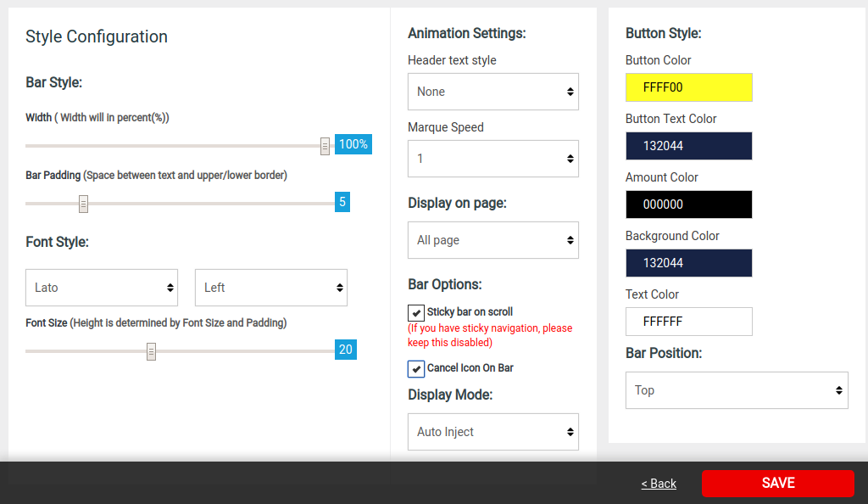Expand the Header text style dropdown

pyautogui.click(x=493, y=92)
